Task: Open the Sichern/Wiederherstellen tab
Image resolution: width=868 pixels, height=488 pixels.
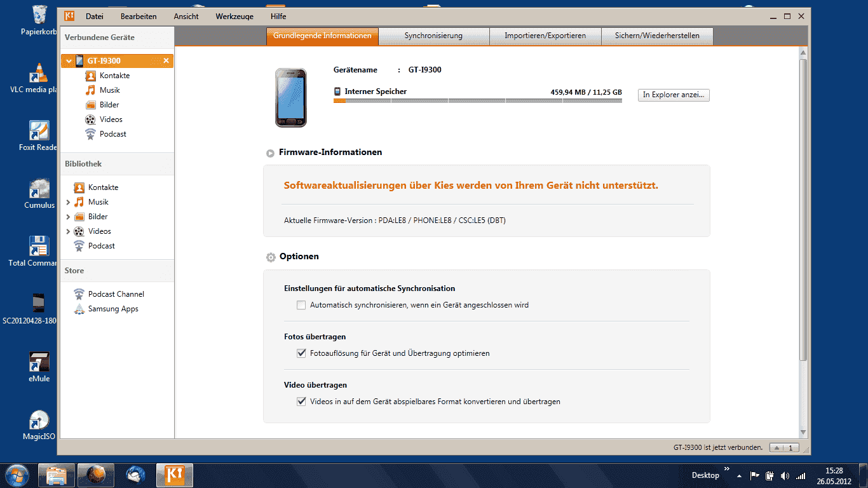Action: tap(657, 36)
